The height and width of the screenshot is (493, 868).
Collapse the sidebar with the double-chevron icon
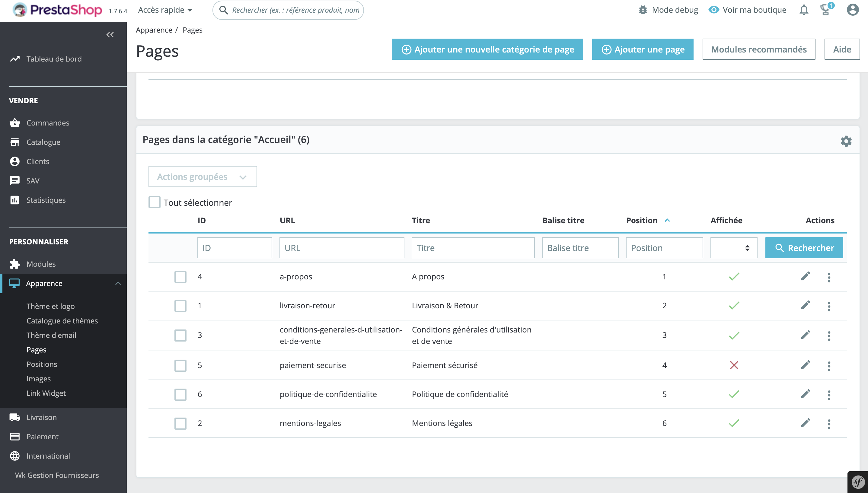(110, 34)
